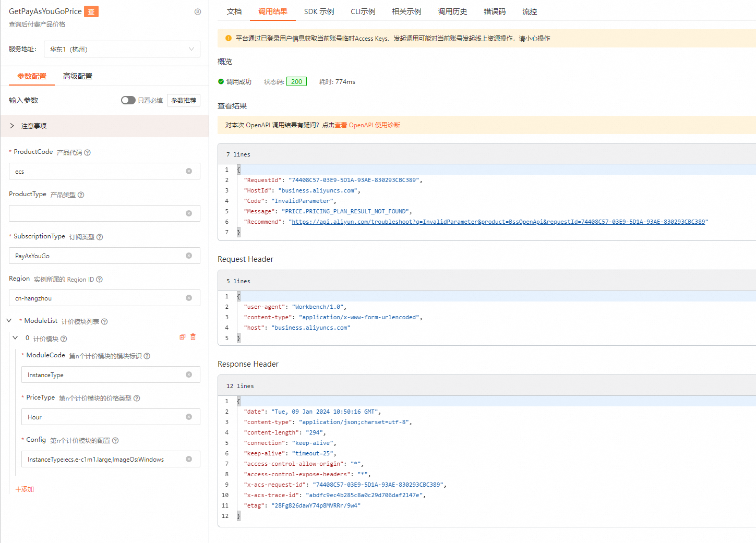Clear the ProductCode field with its X icon
The width and height of the screenshot is (756, 543).
[x=189, y=171]
